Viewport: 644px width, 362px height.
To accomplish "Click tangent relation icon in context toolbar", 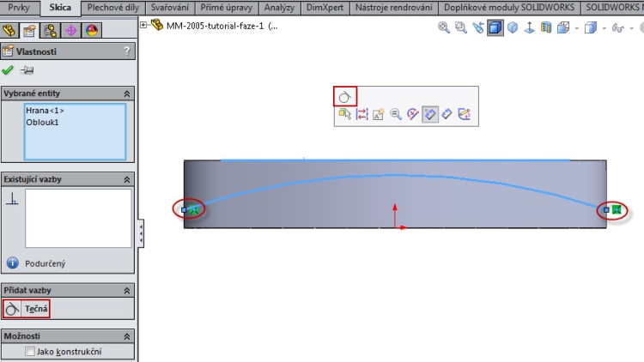I will (x=345, y=97).
